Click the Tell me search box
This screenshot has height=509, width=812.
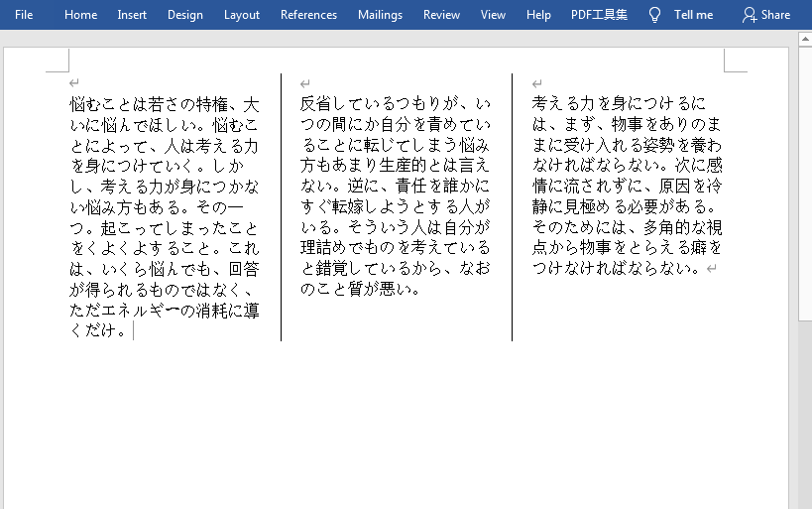pyautogui.click(x=693, y=15)
